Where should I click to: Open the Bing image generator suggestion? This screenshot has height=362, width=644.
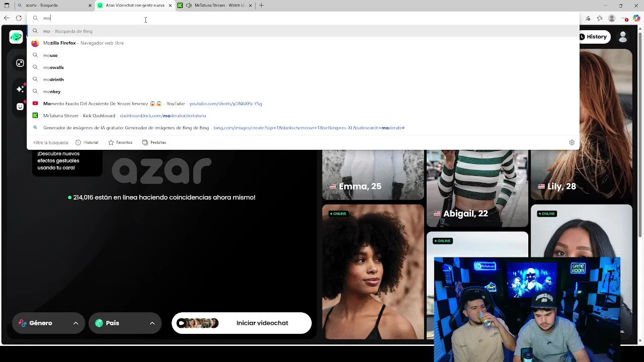[x=303, y=128]
